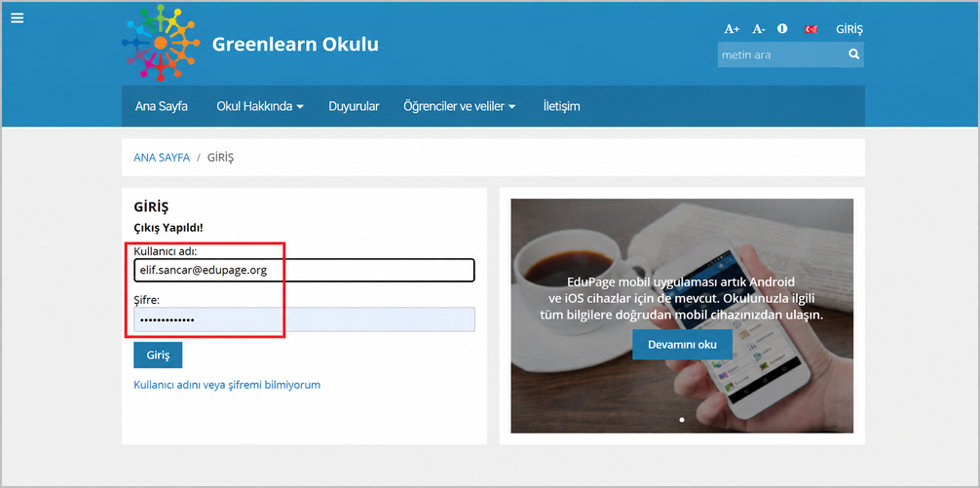Expand the Öğrenciler ve veliler dropdown
980x488 pixels.
[x=460, y=106]
